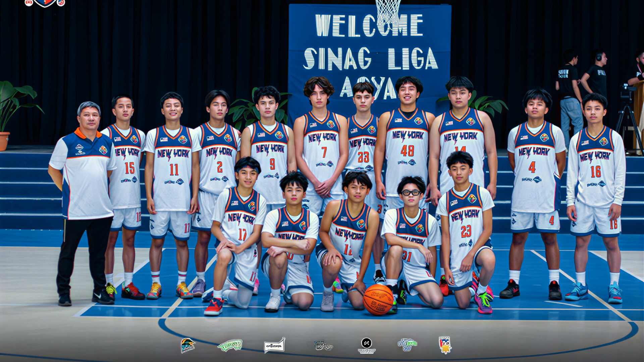Image resolution: width=644 pixels, height=362 pixels.
Task: Click the white flag-shaped sponsor logo
Action: [x=274, y=346]
